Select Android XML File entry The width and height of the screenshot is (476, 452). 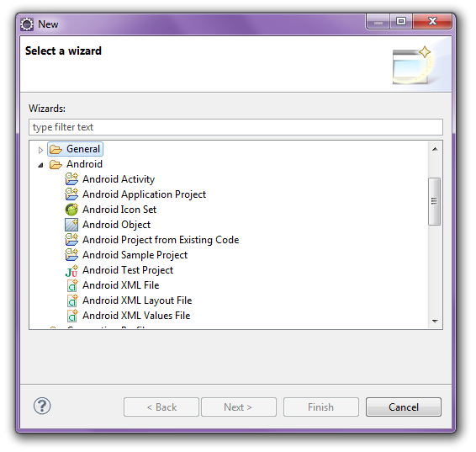(121, 285)
